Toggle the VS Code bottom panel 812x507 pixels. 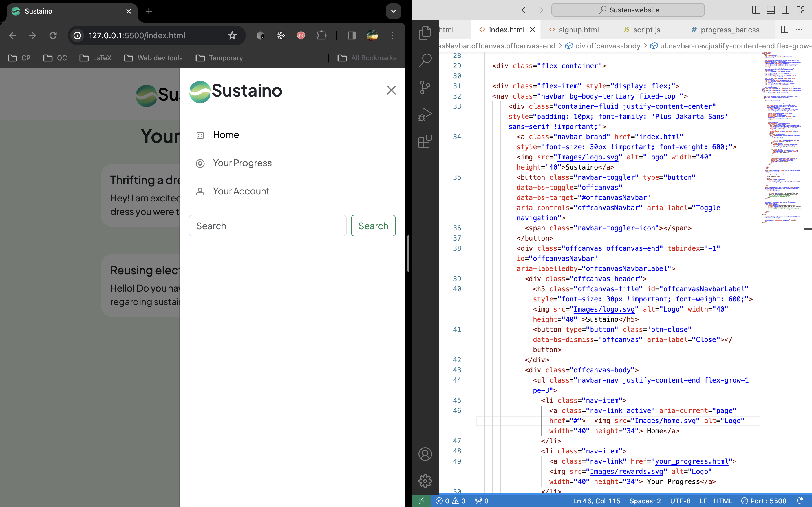point(771,10)
